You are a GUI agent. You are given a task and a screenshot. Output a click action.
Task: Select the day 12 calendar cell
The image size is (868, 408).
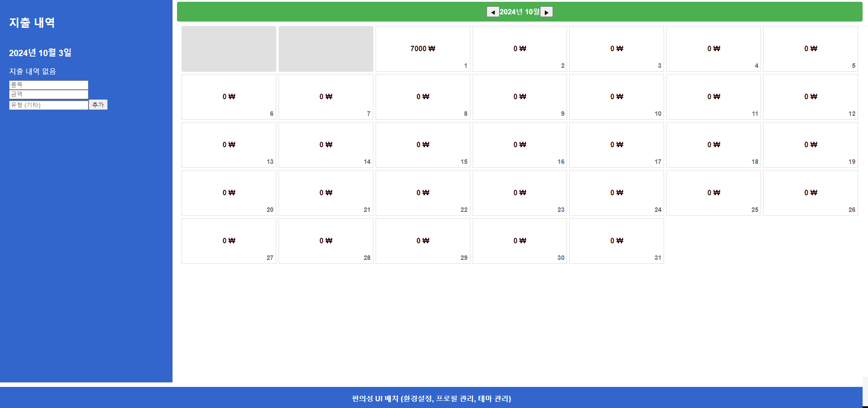coord(810,97)
